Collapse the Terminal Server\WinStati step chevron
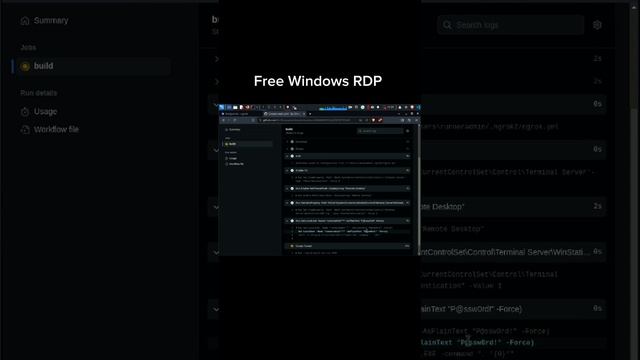640x360 pixels. pyautogui.click(x=216, y=252)
